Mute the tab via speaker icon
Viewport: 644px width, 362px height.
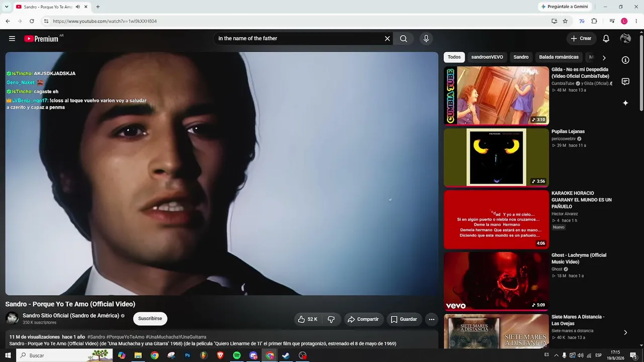(x=78, y=7)
